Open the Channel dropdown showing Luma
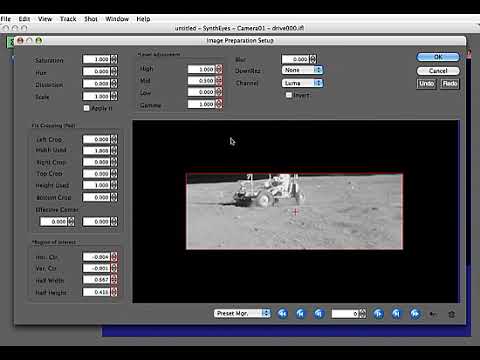This screenshot has height=360, width=480. click(302, 83)
